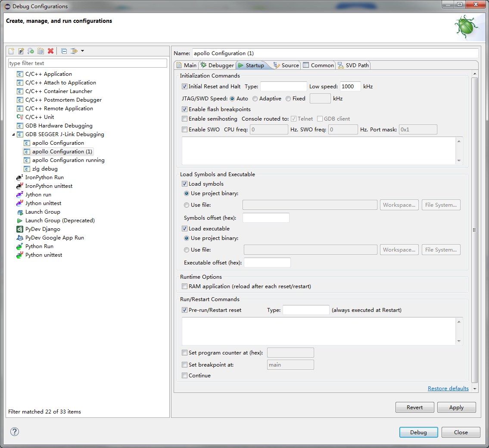Viewport: 489px width, 448px height.
Task: Collapse the GDB SEGGER J-Link Debugging node
Action: [13, 134]
